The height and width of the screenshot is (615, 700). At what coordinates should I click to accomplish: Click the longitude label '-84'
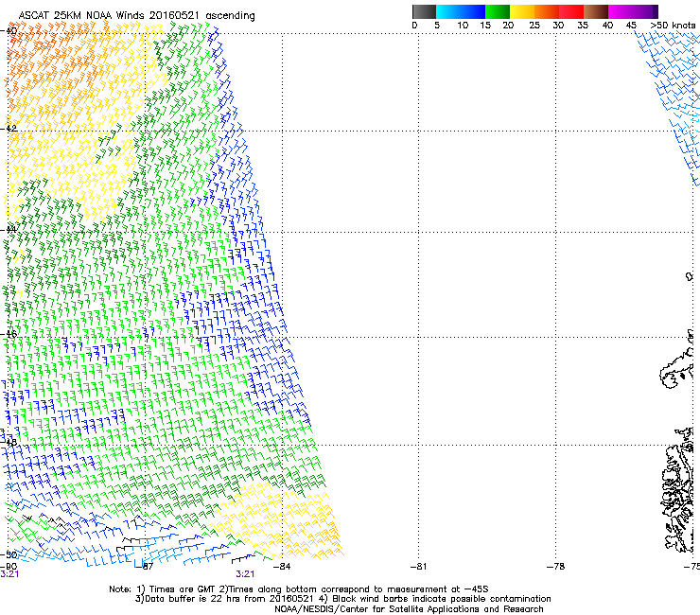point(282,567)
